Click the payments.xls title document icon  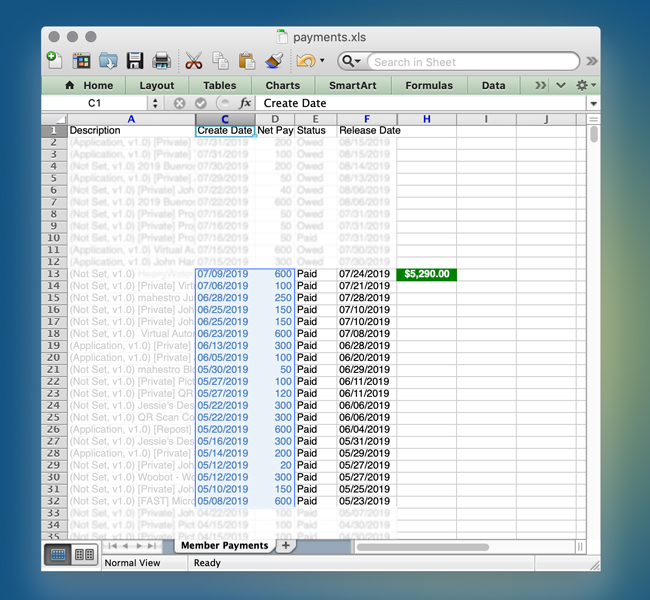pyautogui.click(x=282, y=37)
